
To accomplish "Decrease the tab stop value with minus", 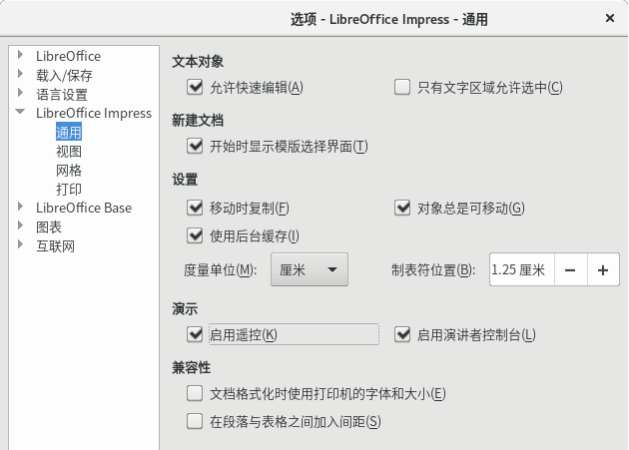I will click(568, 270).
